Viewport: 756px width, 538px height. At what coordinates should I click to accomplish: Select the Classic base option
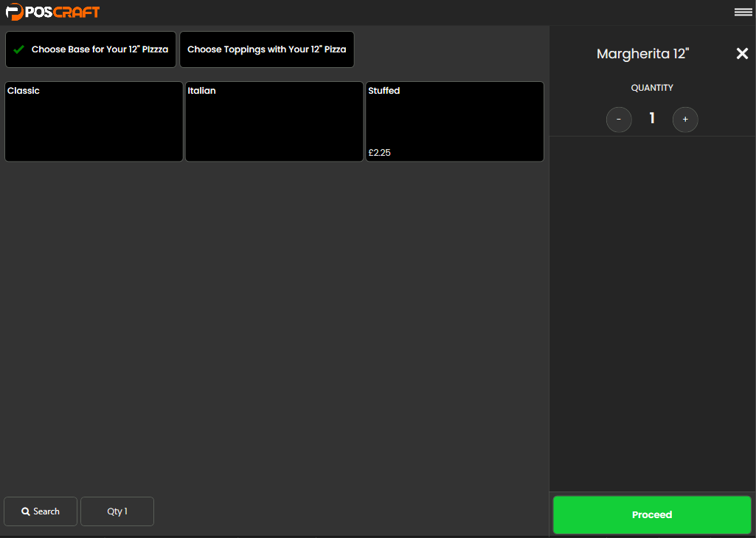click(x=94, y=122)
